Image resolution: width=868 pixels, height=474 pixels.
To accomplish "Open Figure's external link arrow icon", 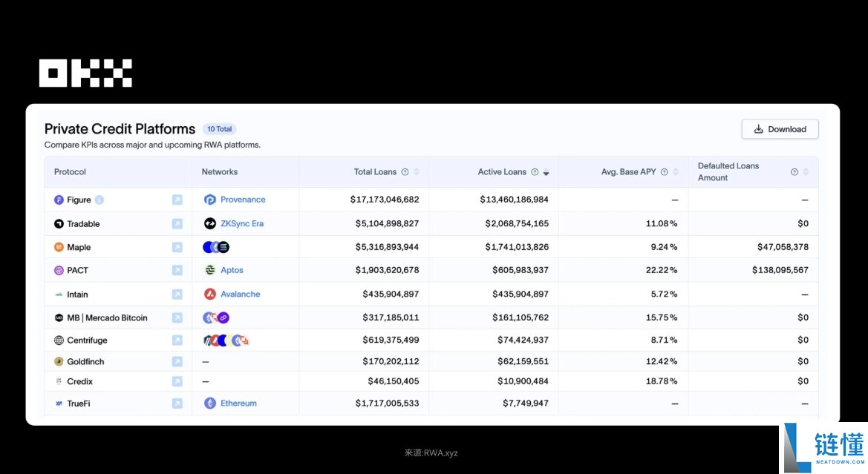I will pos(177,200).
